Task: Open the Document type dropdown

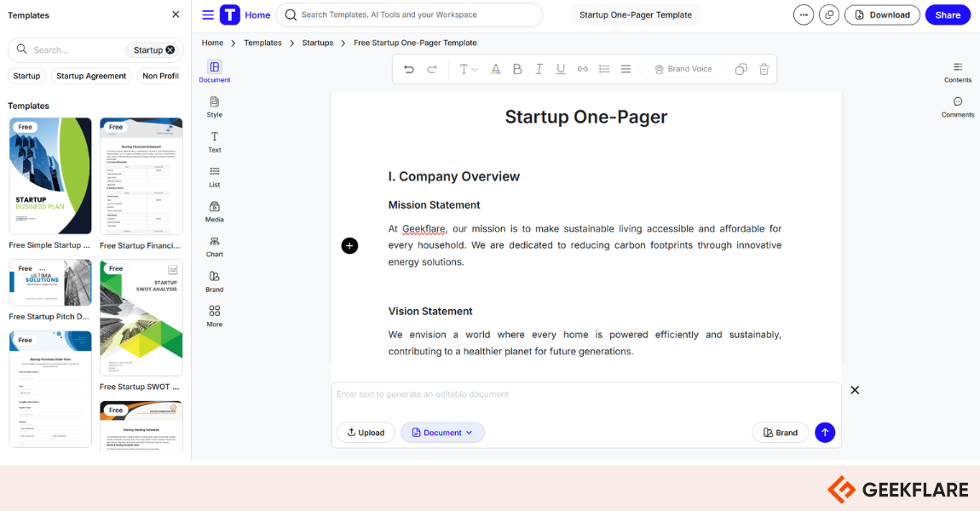Action: pos(442,433)
